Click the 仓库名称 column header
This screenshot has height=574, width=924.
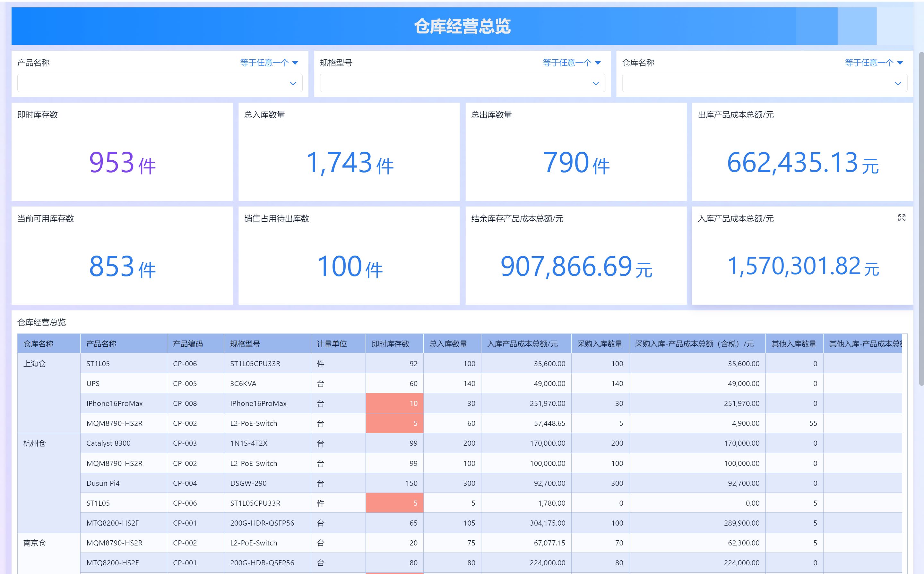click(x=39, y=344)
